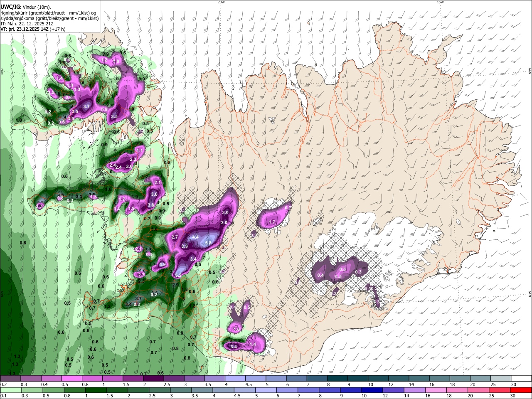This screenshot has height=399, width=532.
Task: Click the '64N' latitude label on right edge
Action: pyautogui.click(x=530, y=294)
